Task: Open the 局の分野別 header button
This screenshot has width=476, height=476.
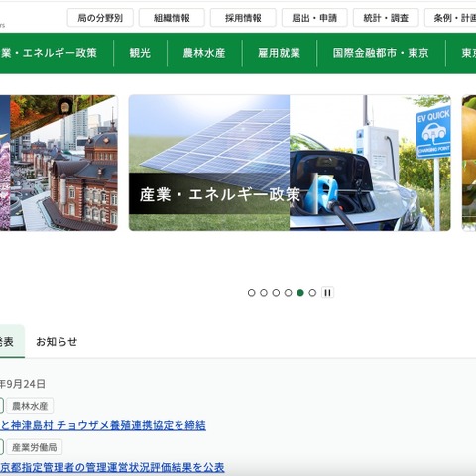Action: point(100,18)
